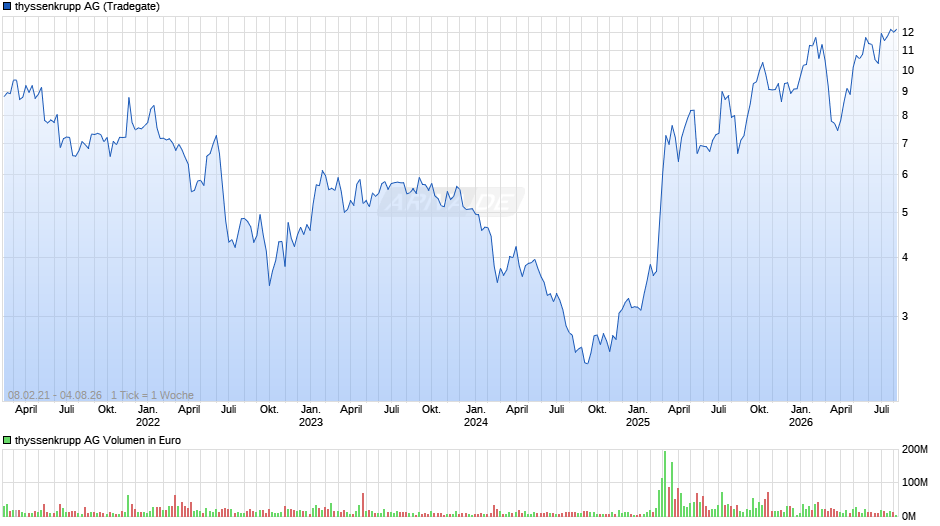Click the '1 Tick = 1 Woche' note
940x526 pixels.
click(x=152, y=395)
